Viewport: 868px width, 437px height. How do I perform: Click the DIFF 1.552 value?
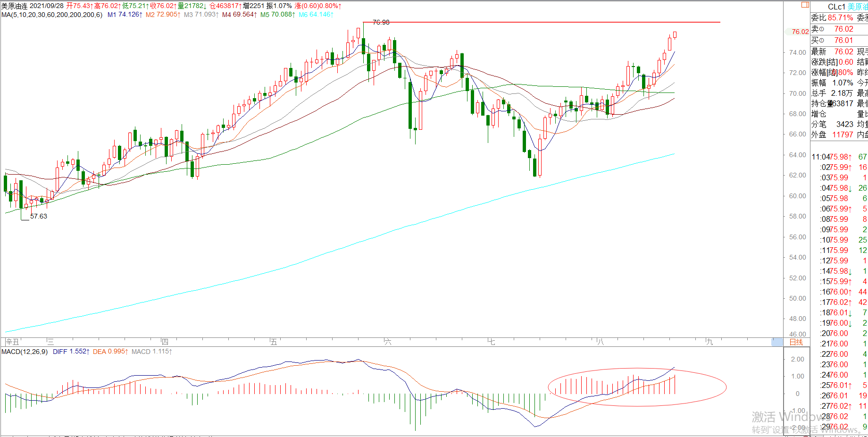[71, 352]
